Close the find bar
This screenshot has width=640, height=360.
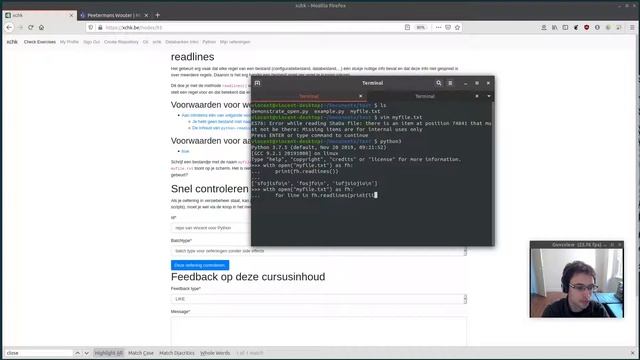point(633,353)
